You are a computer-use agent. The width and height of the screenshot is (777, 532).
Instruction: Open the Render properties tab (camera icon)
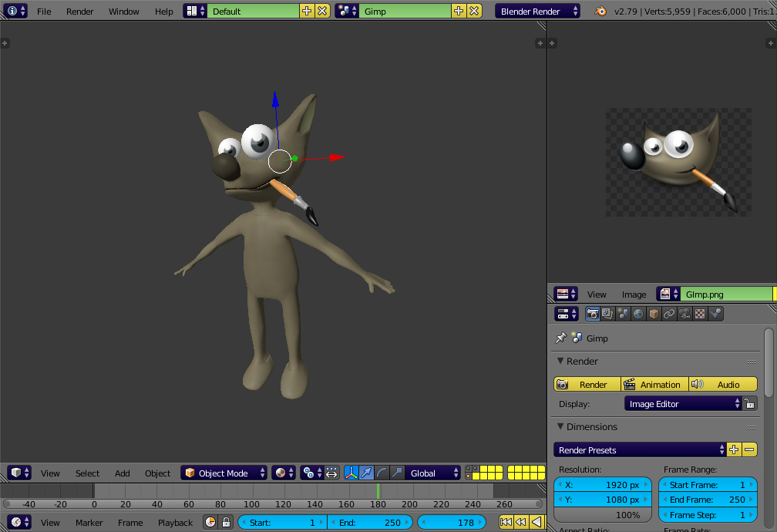[592, 314]
